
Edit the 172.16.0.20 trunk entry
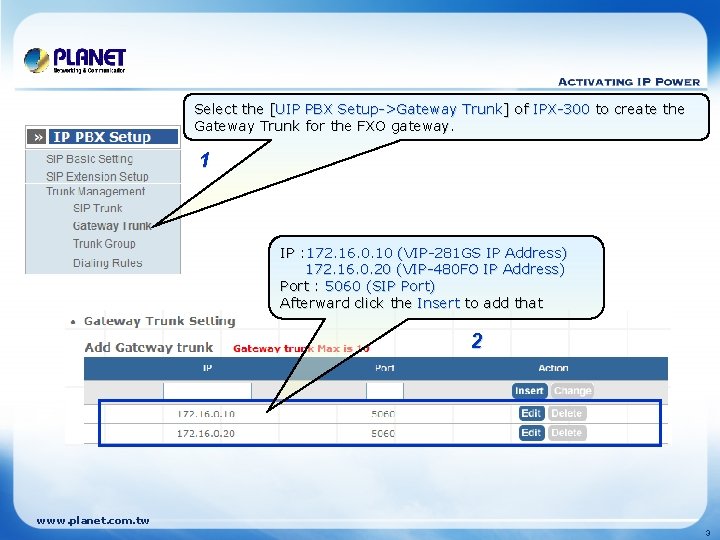click(531, 433)
